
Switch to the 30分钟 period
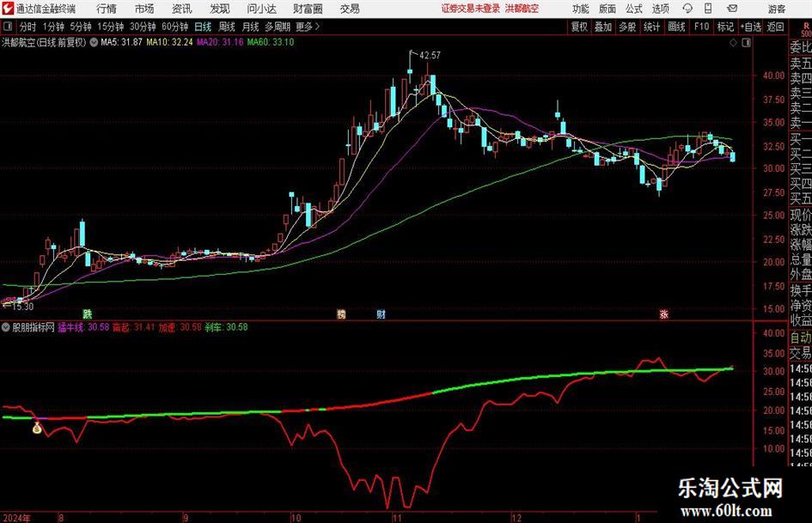click(143, 27)
